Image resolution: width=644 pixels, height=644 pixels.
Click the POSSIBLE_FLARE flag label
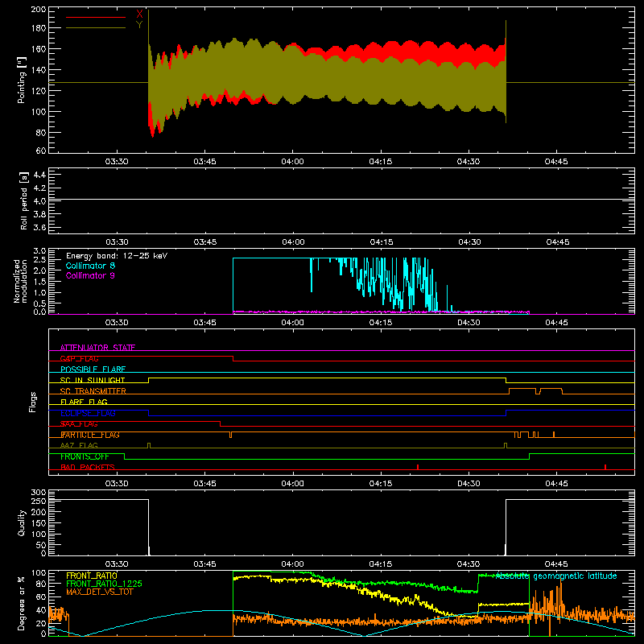(93, 369)
